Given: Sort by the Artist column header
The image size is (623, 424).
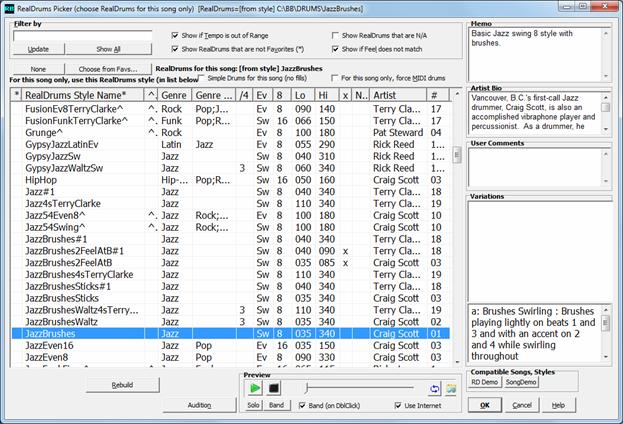Looking at the screenshot, I should [x=398, y=95].
